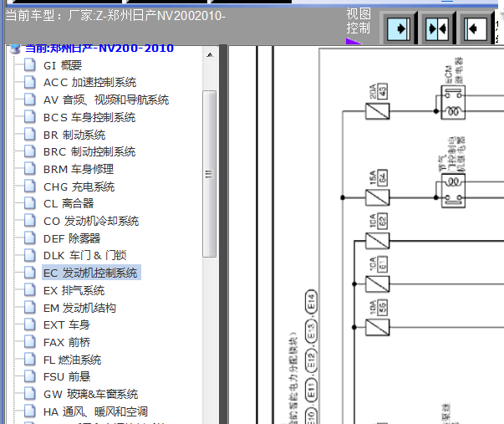Select FAX 前桥 entry

point(67,342)
